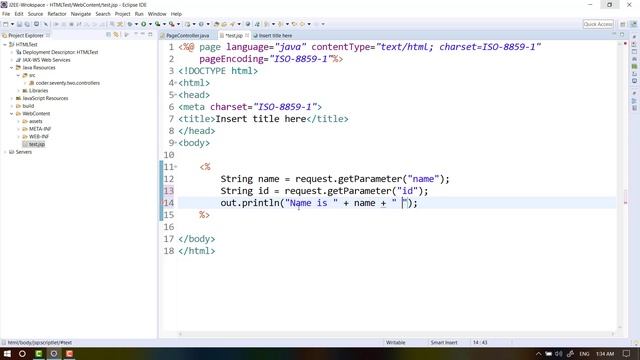Collapse the Java Resources node
The image size is (640, 360).
[11, 68]
